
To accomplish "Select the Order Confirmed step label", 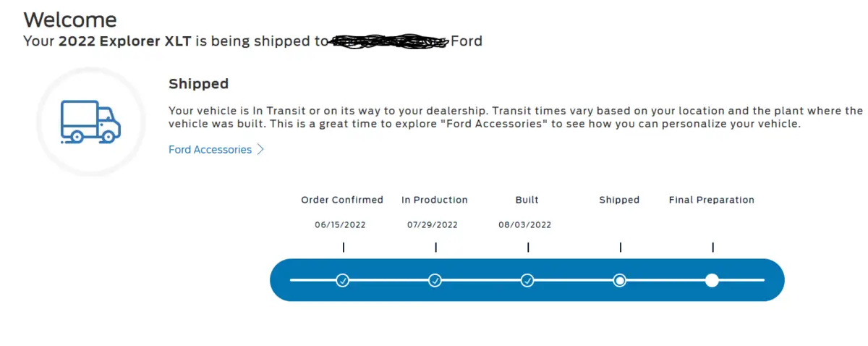I will [x=342, y=200].
